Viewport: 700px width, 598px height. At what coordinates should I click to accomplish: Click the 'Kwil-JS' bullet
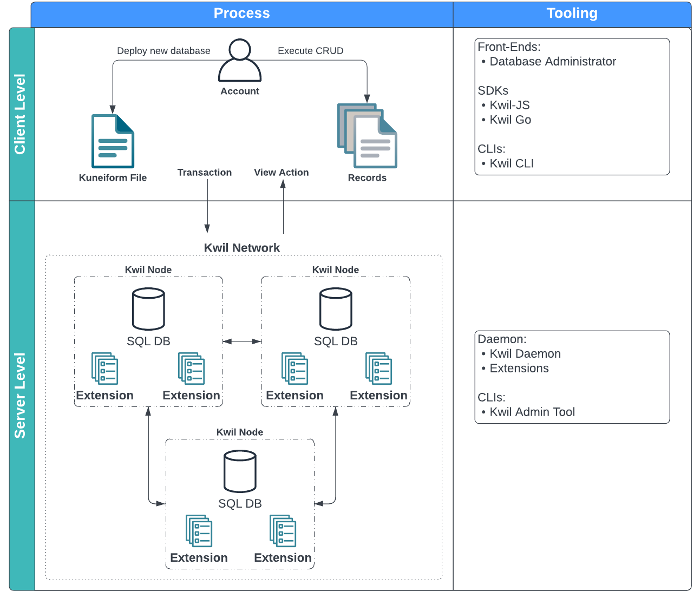[505, 106]
